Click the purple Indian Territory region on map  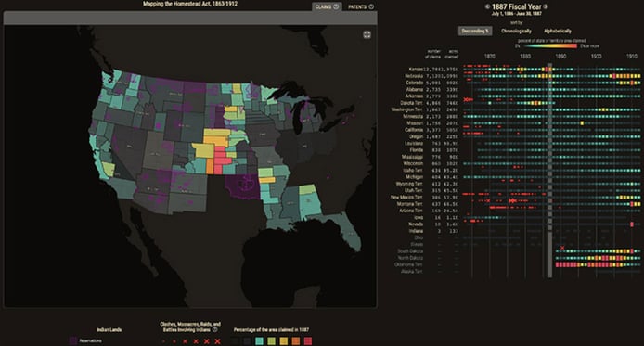(x=243, y=186)
